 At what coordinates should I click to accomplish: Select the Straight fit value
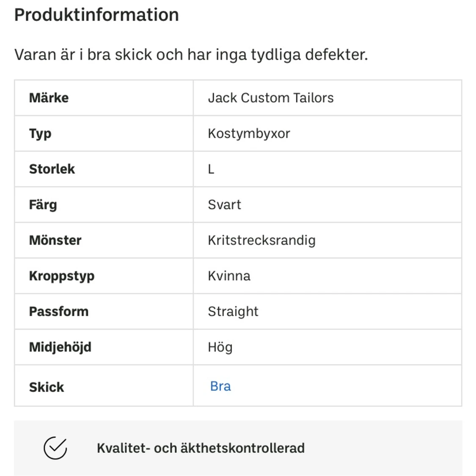point(233,312)
